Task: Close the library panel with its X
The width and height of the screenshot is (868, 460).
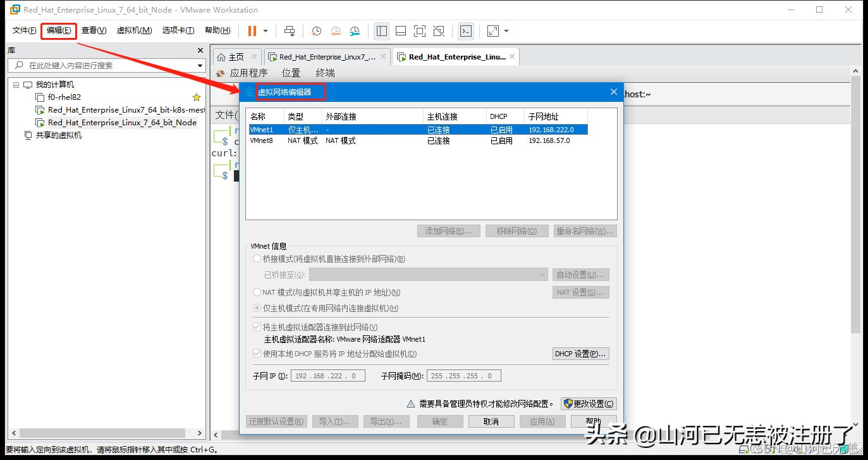Action: [200, 50]
